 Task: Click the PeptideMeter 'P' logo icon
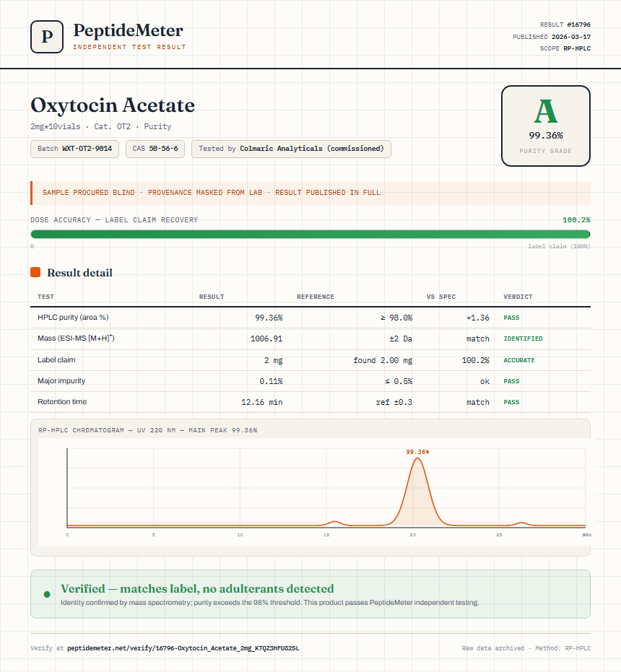pos(47,37)
